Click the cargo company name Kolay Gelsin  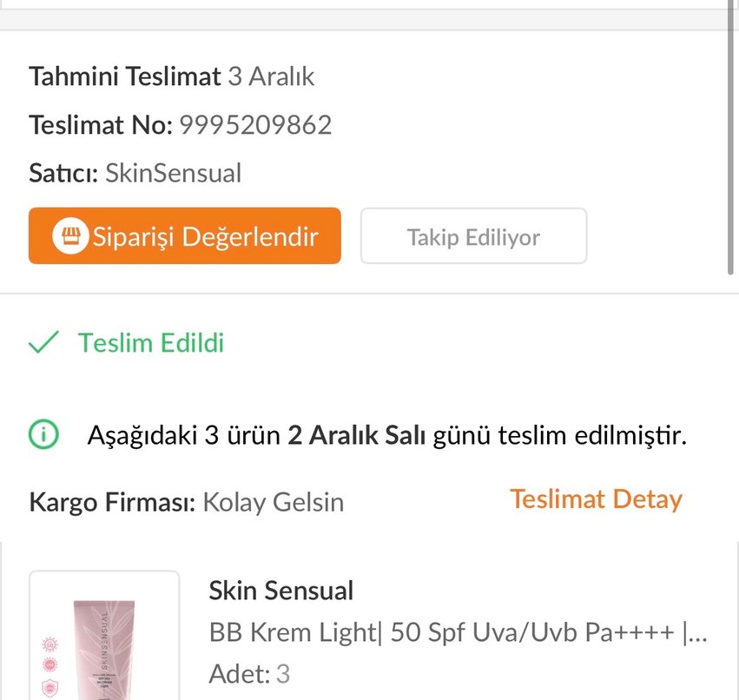pyautogui.click(x=273, y=502)
